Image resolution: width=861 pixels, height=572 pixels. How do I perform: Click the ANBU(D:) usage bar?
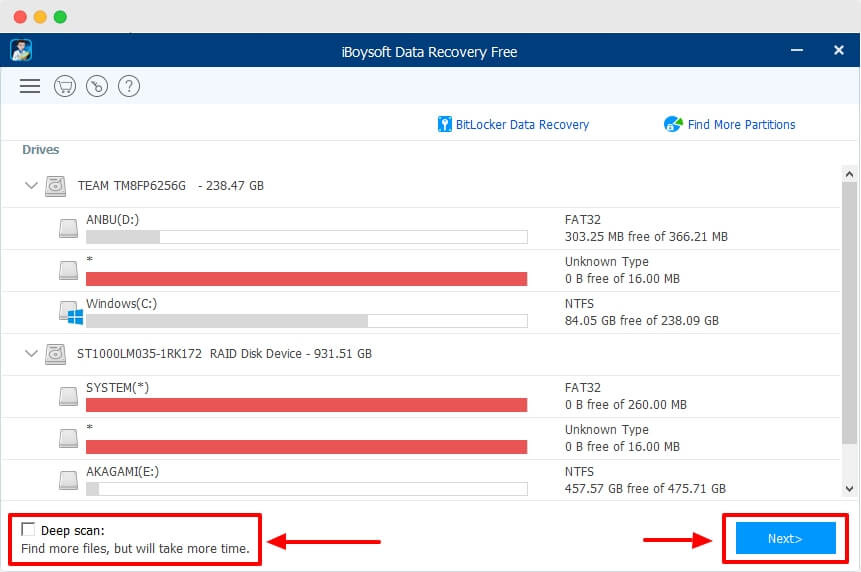point(306,237)
